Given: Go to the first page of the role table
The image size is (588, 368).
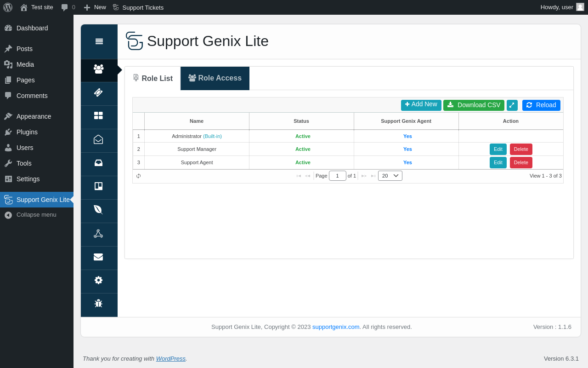Looking at the screenshot, I should tap(299, 176).
